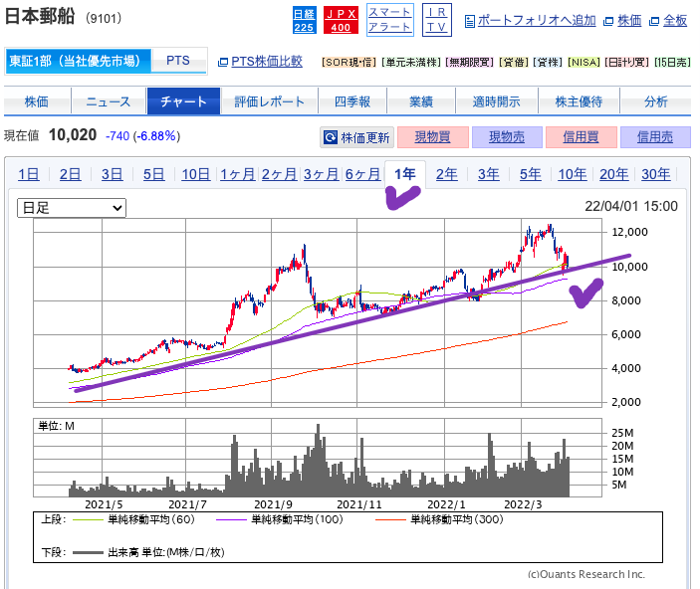Open the 日足 chart interval dropdown

point(72,208)
